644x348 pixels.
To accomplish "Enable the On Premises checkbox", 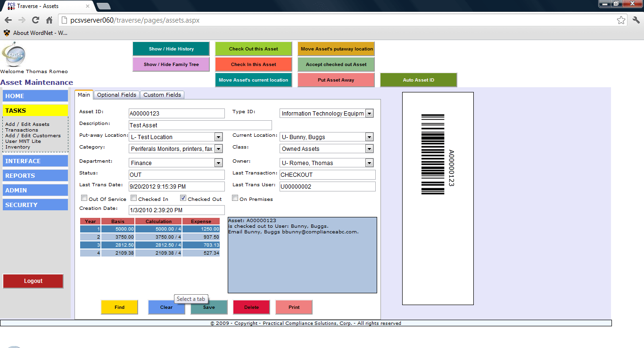I will [235, 198].
